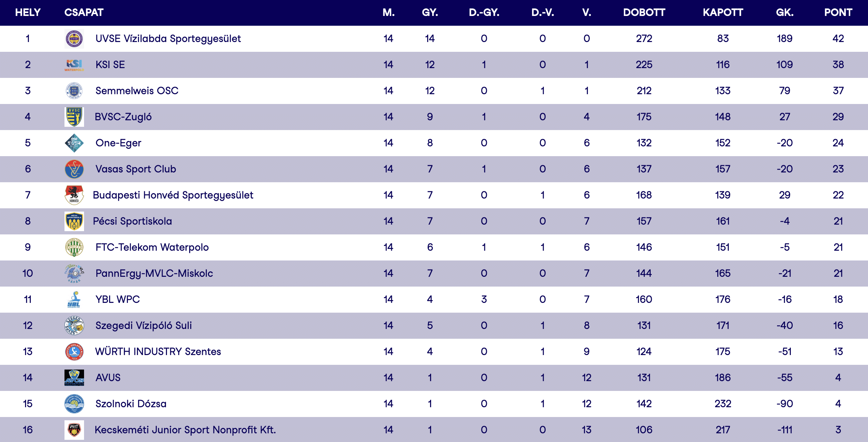Click the Vasas Sport Club emblem
This screenshot has height=442, width=868.
tap(74, 169)
